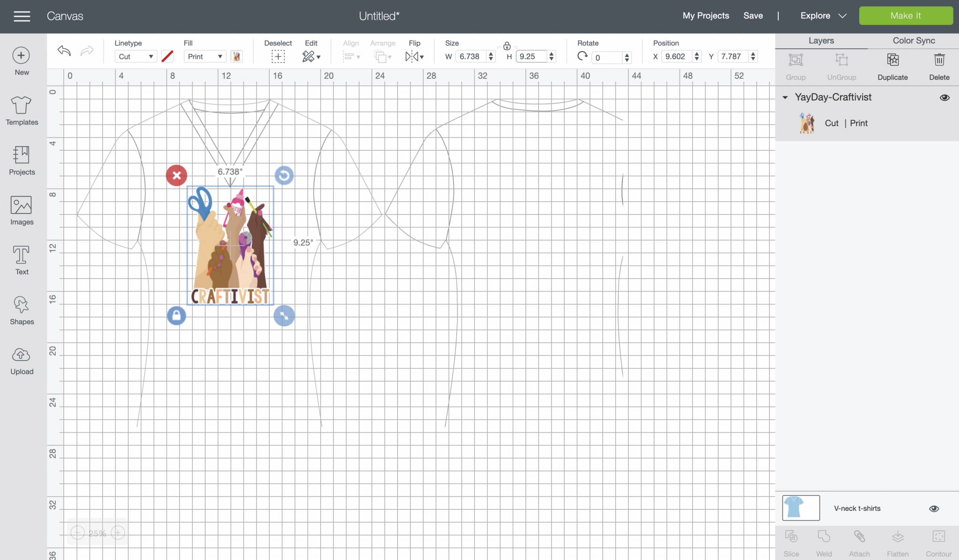Click the Untitled* project name
The width and height of the screenshot is (959, 560).
point(379,16)
